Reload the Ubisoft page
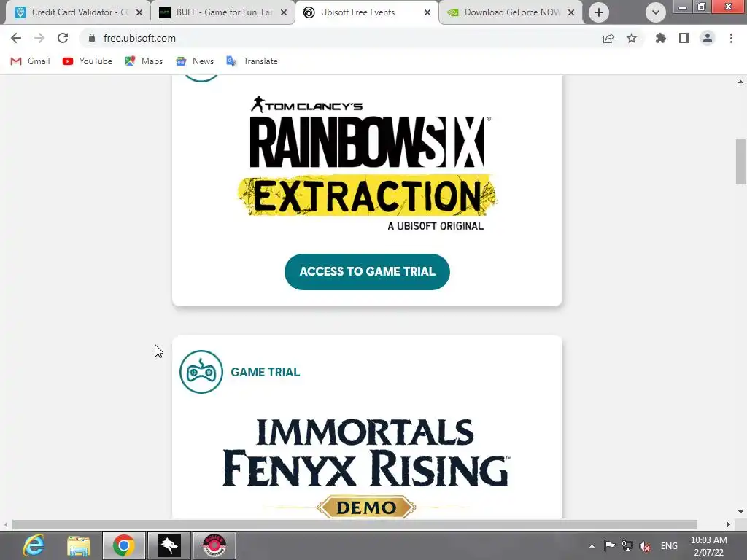Viewport: 747px width, 560px height. click(x=63, y=38)
